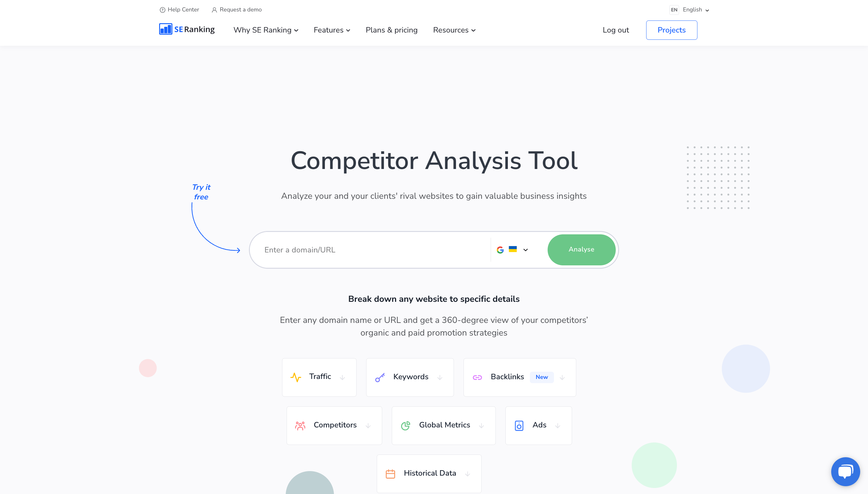
Task: Open the Resources menu
Action: 454,30
